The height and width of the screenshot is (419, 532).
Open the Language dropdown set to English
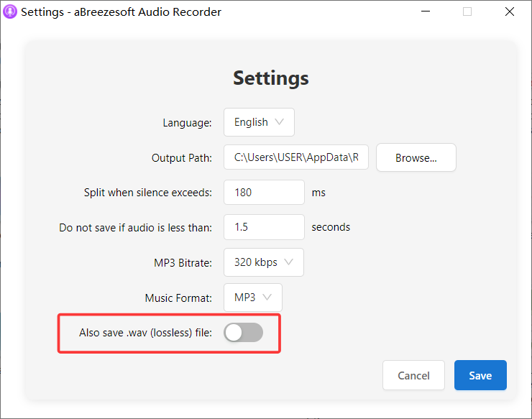pyautogui.click(x=259, y=122)
